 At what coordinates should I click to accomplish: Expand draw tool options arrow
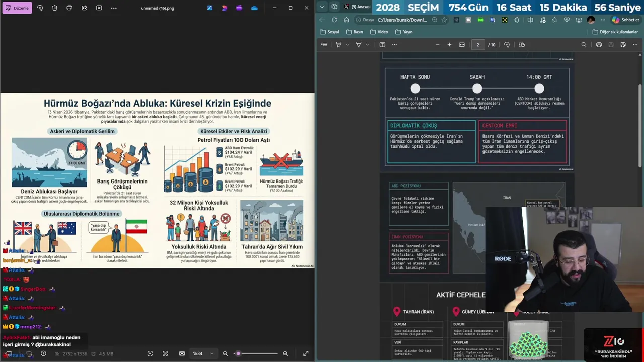click(367, 45)
